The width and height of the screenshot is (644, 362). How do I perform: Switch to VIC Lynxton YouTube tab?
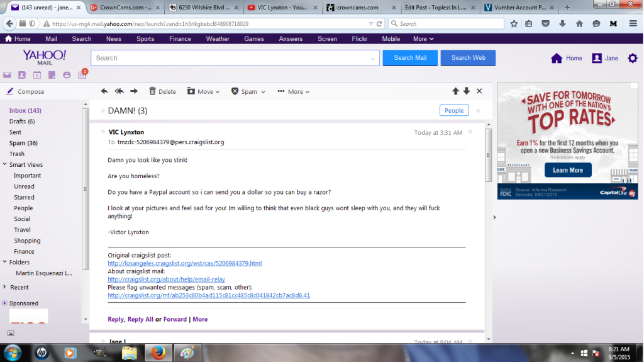[x=282, y=8]
